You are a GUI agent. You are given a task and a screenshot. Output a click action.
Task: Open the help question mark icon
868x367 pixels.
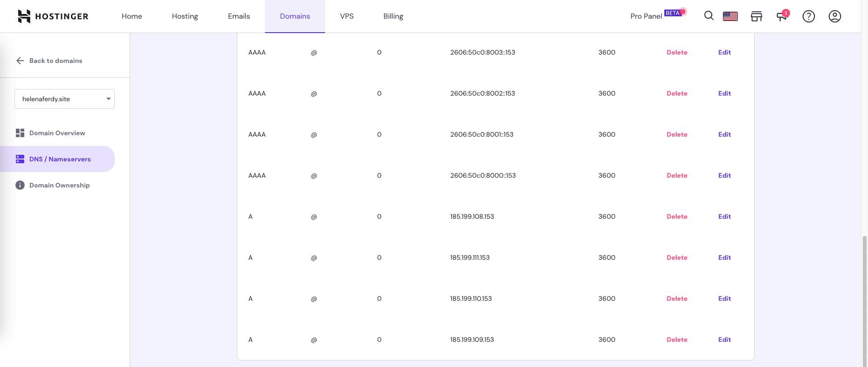pyautogui.click(x=808, y=16)
